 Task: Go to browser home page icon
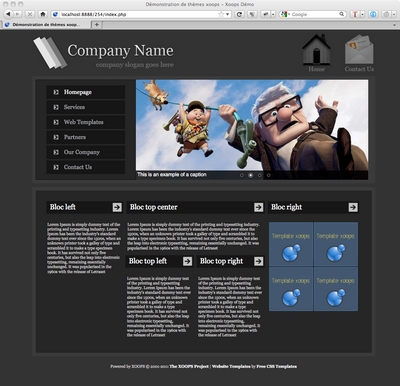pos(42,14)
